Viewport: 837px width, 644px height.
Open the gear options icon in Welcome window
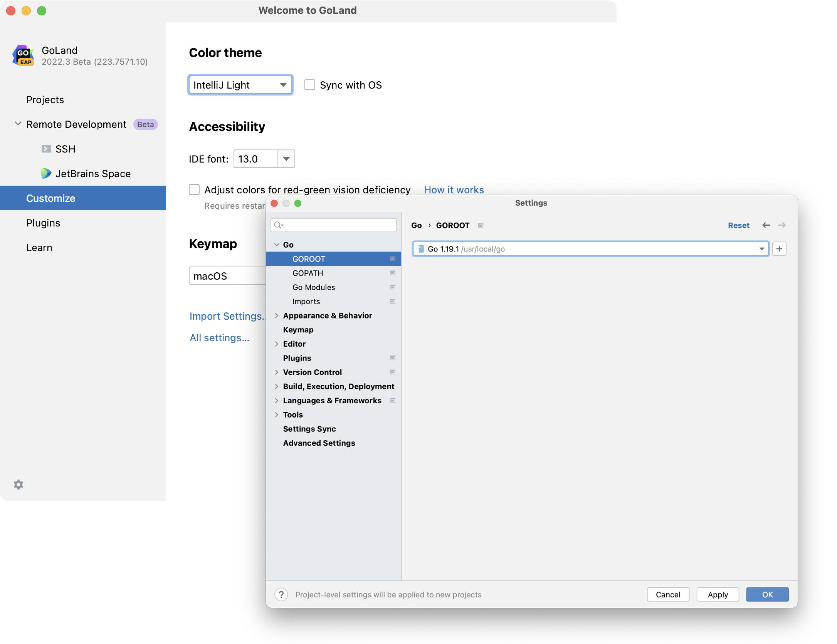click(18, 485)
